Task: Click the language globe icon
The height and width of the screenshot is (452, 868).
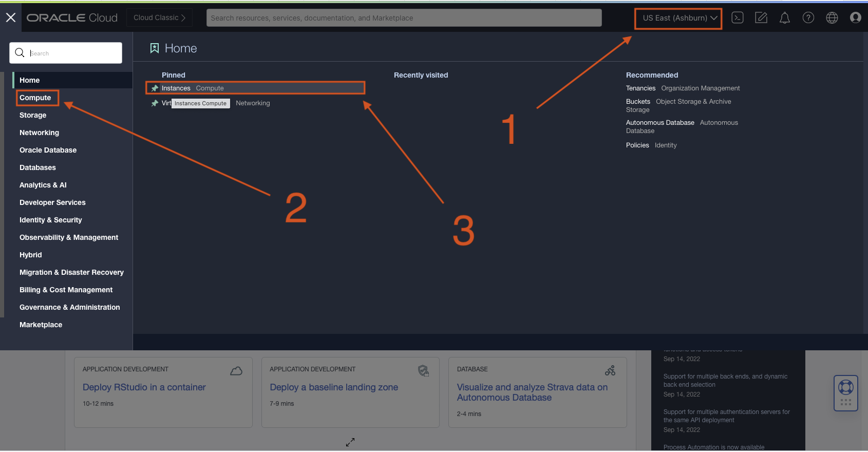Action: point(832,18)
